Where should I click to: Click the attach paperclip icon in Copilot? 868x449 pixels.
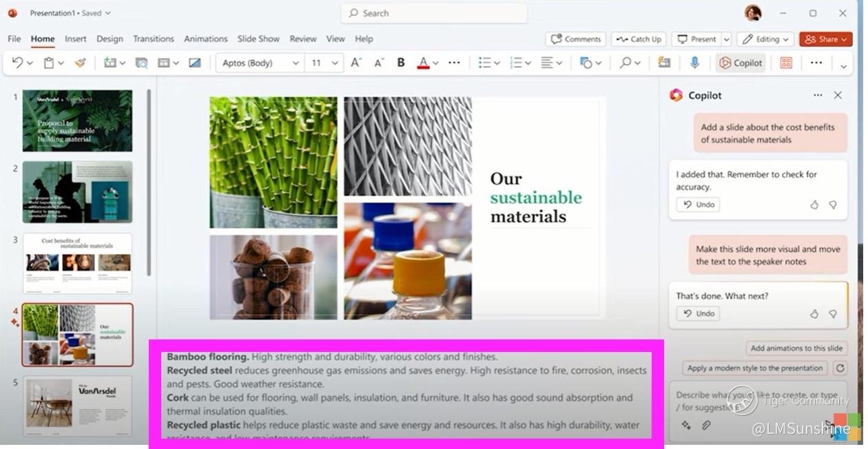pos(706,425)
